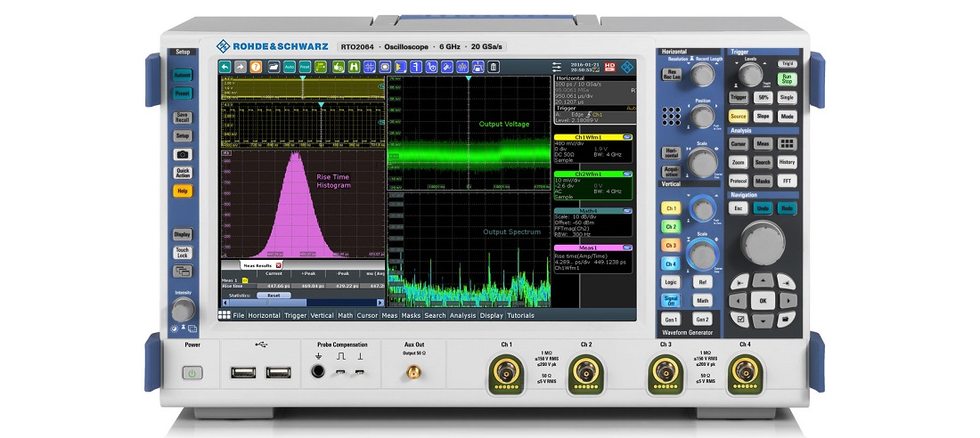Push the Save Recall hardware button
The width and height of the screenshot is (980, 438).
coord(183,118)
